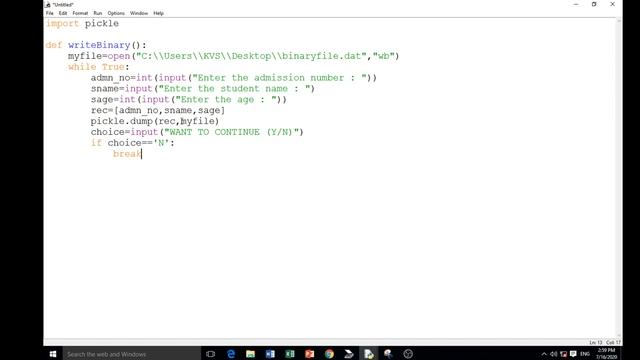Click the 'Enter the admission number' string

(280, 78)
